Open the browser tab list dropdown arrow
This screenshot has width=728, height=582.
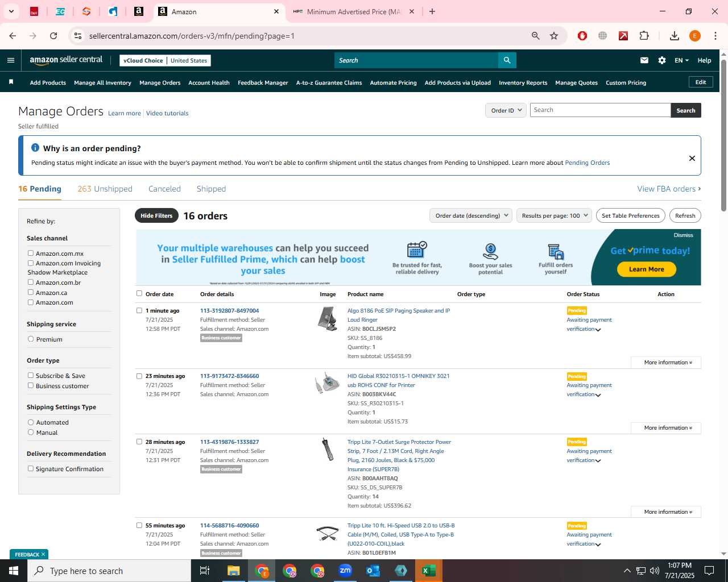[11, 11]
